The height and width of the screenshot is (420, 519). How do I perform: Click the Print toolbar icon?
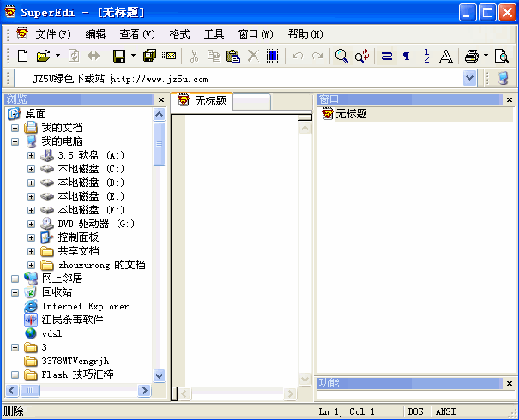pos(472,56)
